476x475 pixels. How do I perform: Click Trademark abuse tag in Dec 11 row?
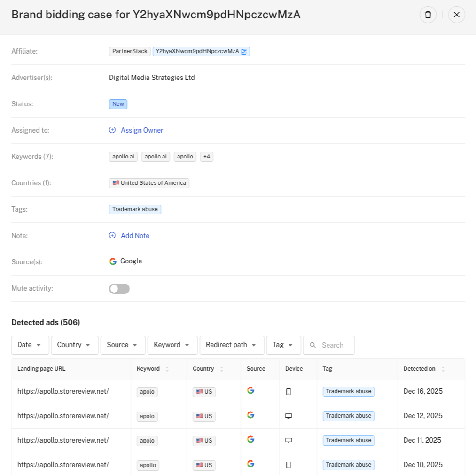click(x=349, y=441)
